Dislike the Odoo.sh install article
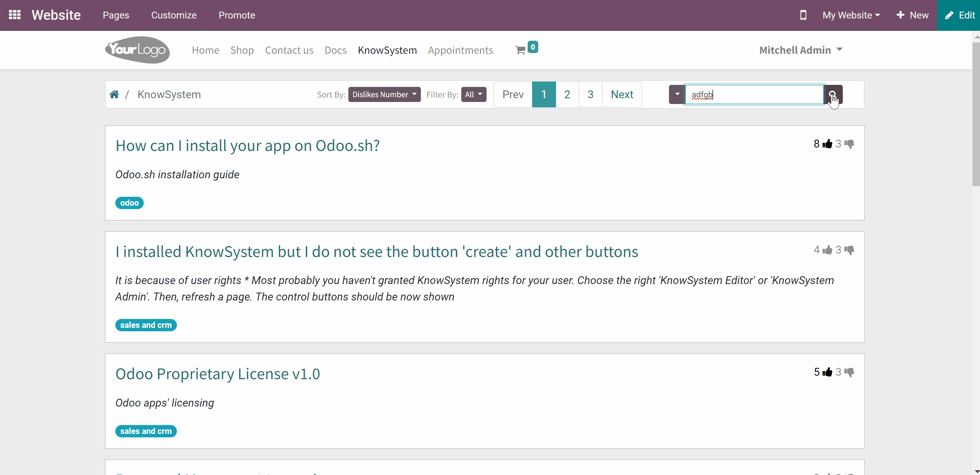The image size is (980, 475). point(849,144)
